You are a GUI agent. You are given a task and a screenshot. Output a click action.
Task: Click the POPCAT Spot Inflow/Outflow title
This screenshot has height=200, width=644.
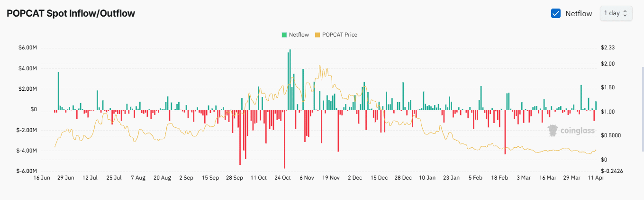[x=71, y=13]
